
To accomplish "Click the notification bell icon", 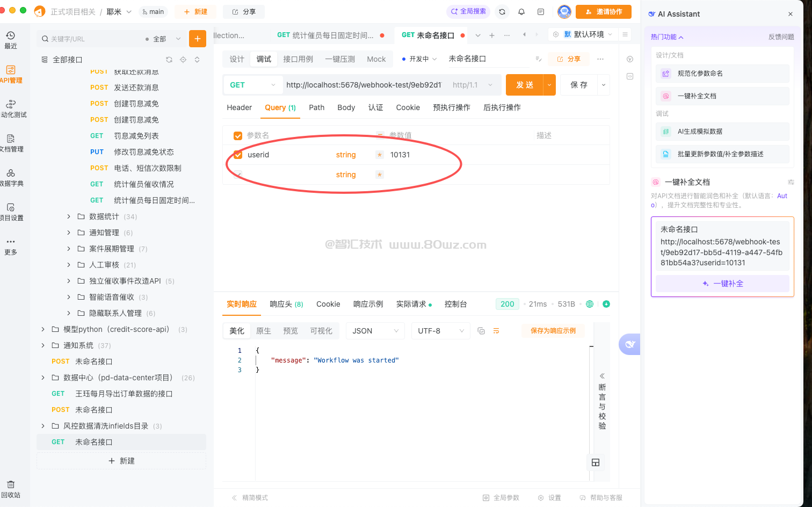I will click(x=521, y=12).
